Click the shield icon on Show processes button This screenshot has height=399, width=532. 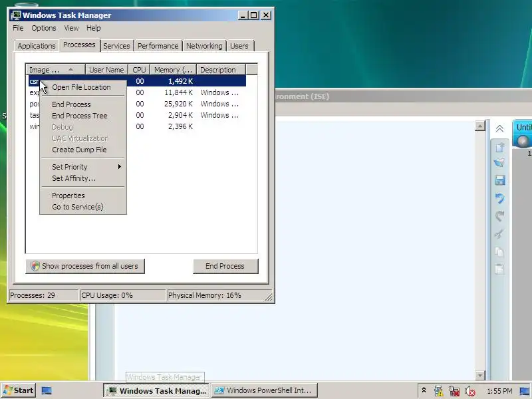click(35, 266)
